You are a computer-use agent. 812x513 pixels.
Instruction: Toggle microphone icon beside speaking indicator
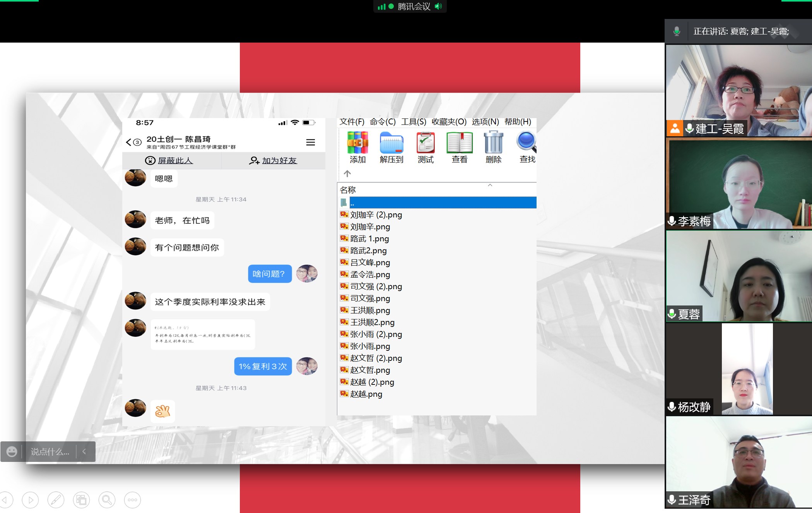(x=676, y=31)
